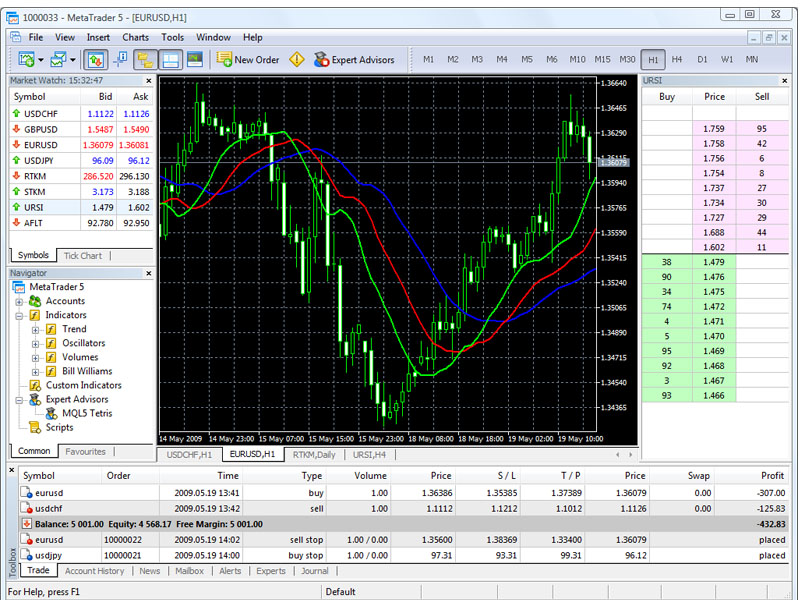Open the RTKM,Daily chart tab
Viewport: 800px width, 600px height.
[x=314, y=455]
